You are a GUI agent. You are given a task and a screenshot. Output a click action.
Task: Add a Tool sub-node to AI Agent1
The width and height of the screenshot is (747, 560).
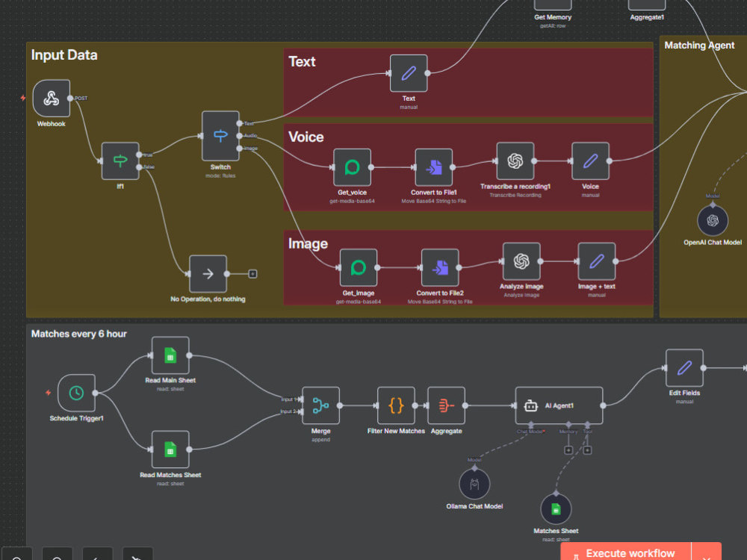click(587, 450)
